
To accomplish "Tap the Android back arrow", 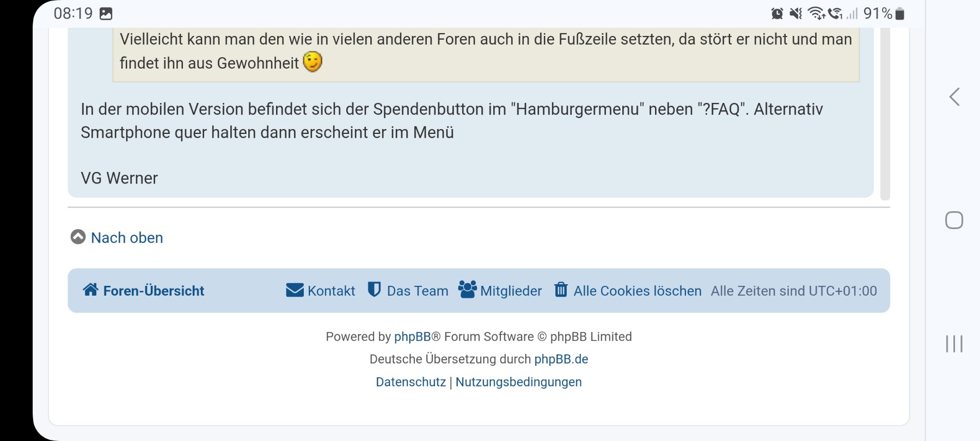I will 954,97.
